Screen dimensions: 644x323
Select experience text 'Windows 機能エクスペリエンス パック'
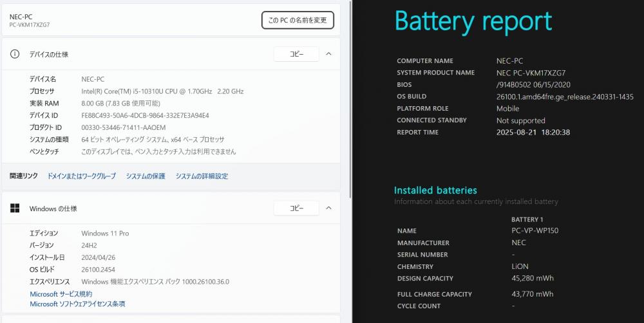point(131,282)
